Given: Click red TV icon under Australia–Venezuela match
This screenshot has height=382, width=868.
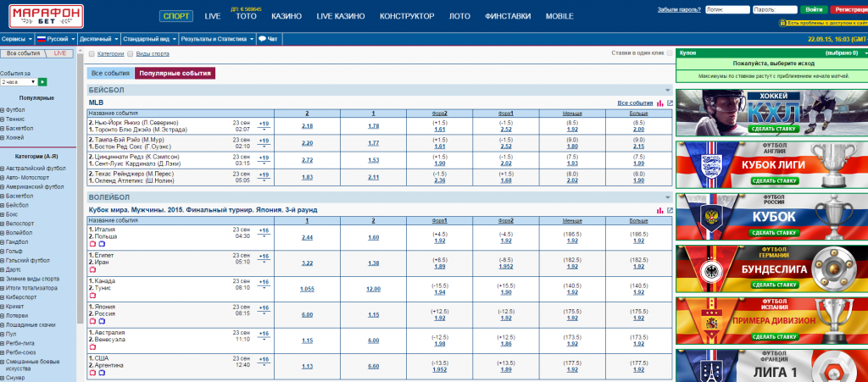Looking at the screenshot, I should point(92,346).
